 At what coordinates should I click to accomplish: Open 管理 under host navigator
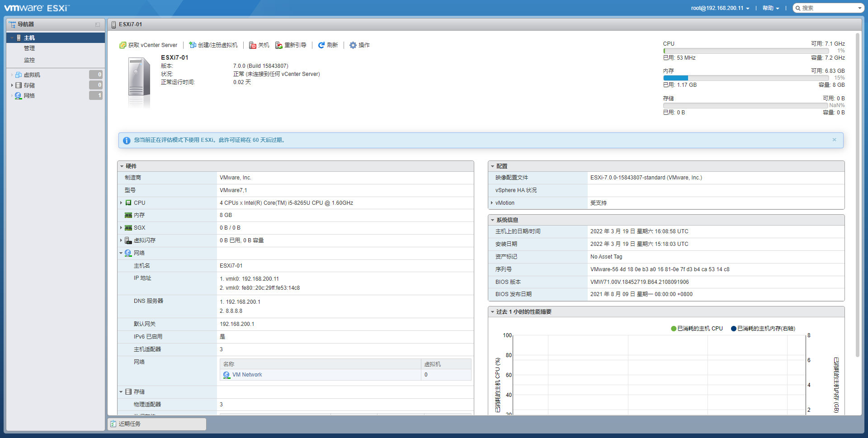(x=29, y=48)
